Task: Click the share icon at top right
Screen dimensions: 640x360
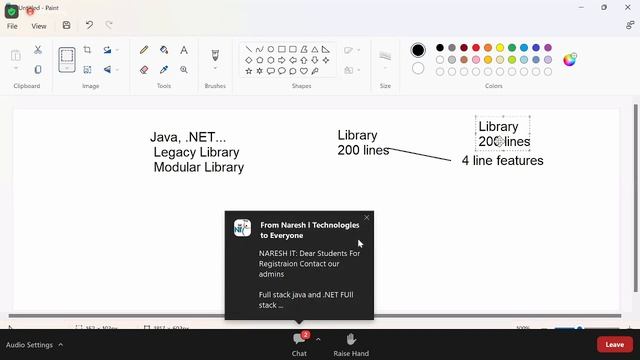Action: click(x=630, y=25)
